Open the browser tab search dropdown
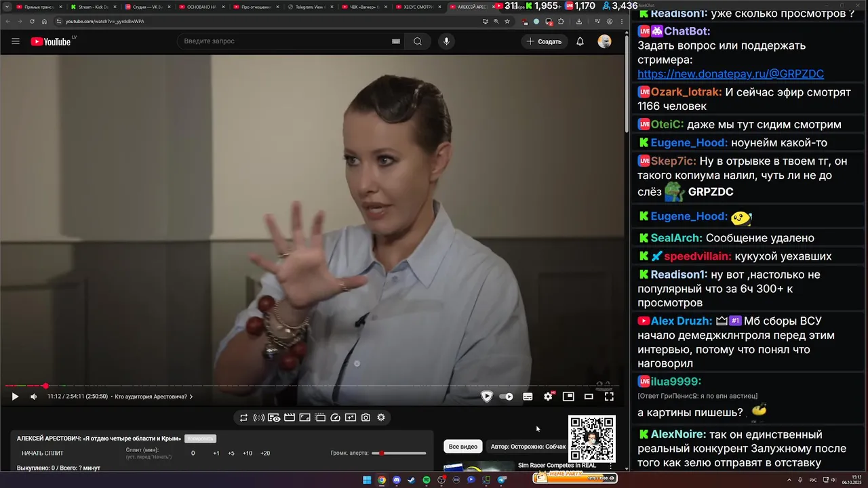 [6, 7]
